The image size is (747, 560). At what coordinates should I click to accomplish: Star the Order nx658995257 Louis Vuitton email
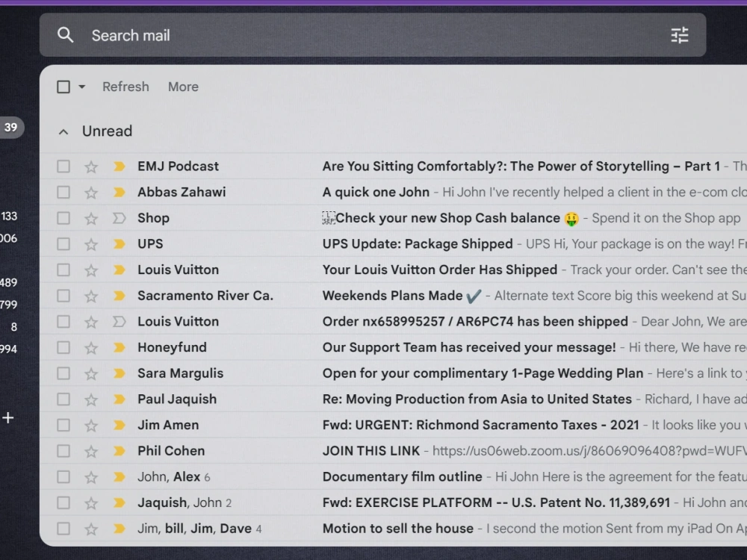click(x=91, y=322)
